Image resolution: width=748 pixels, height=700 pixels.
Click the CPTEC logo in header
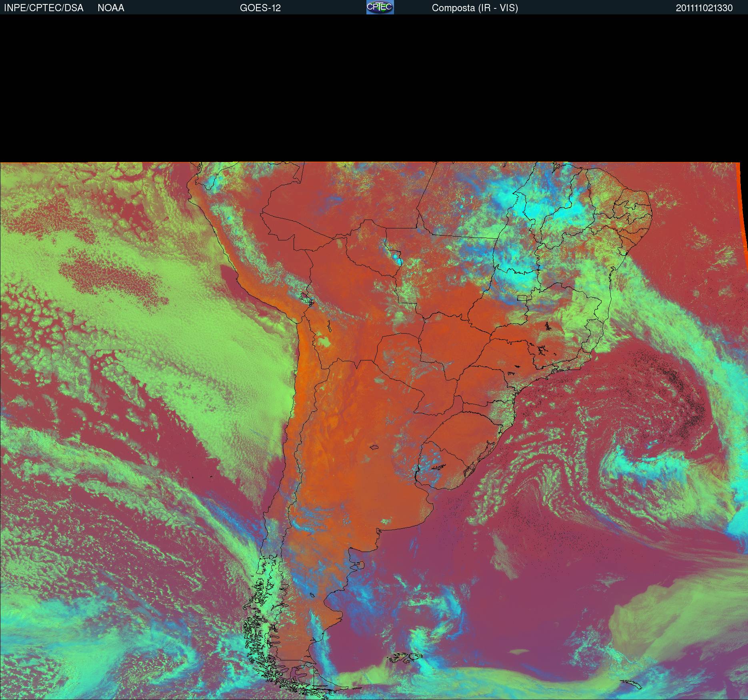380,7
